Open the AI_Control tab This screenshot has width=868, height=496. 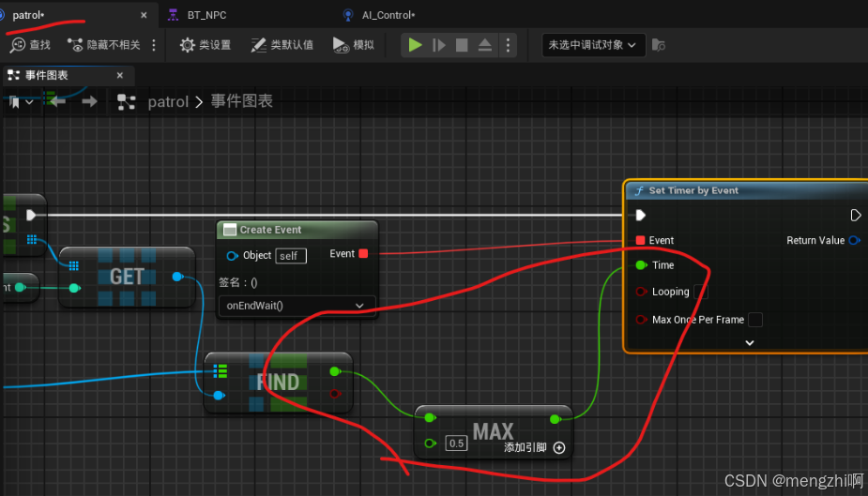click(x=388, y=15)
